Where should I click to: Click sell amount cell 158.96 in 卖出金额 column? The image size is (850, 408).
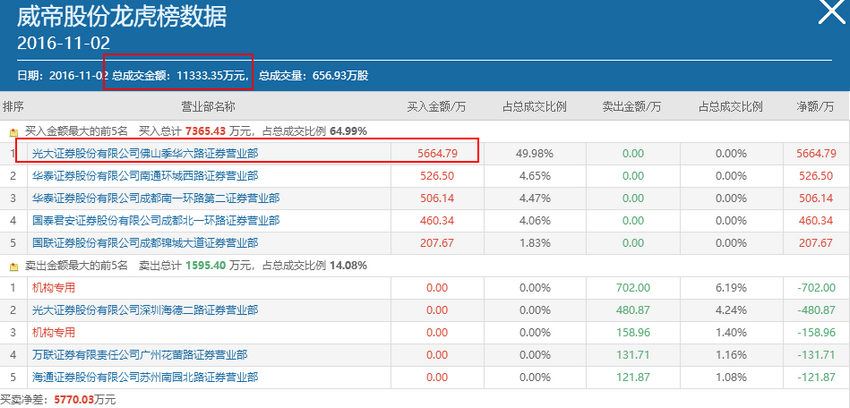[x=633, y=332]
